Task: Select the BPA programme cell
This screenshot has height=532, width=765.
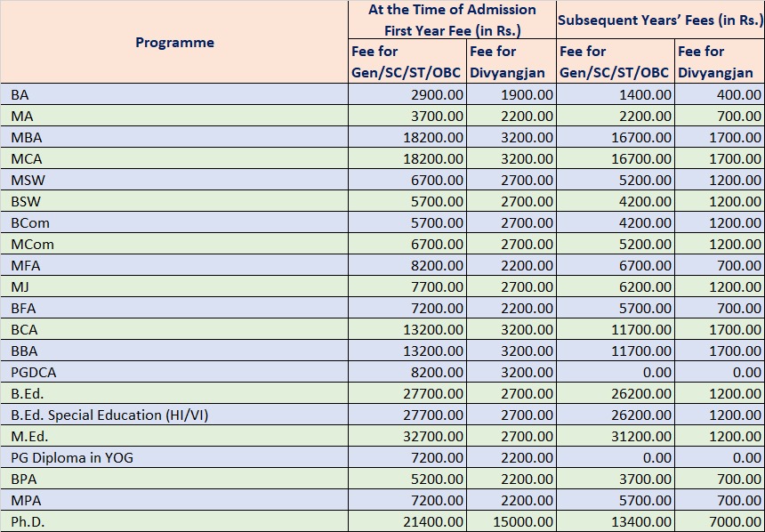Action: (174, 479)
